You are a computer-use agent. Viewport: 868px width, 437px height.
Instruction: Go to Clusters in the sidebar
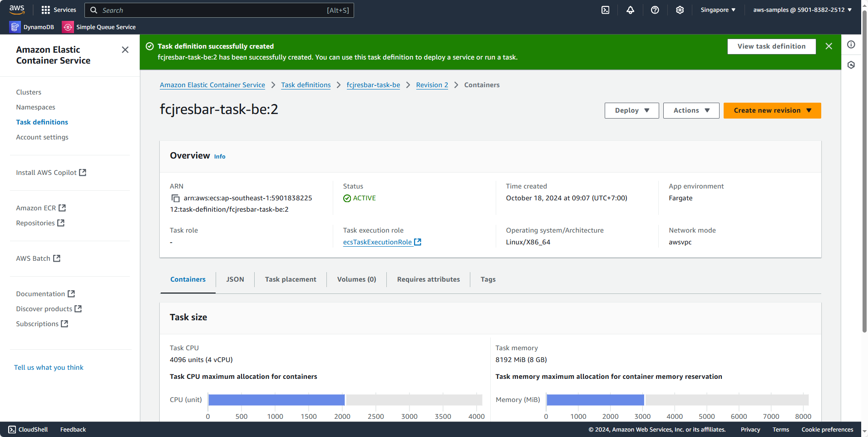point(29,92)
